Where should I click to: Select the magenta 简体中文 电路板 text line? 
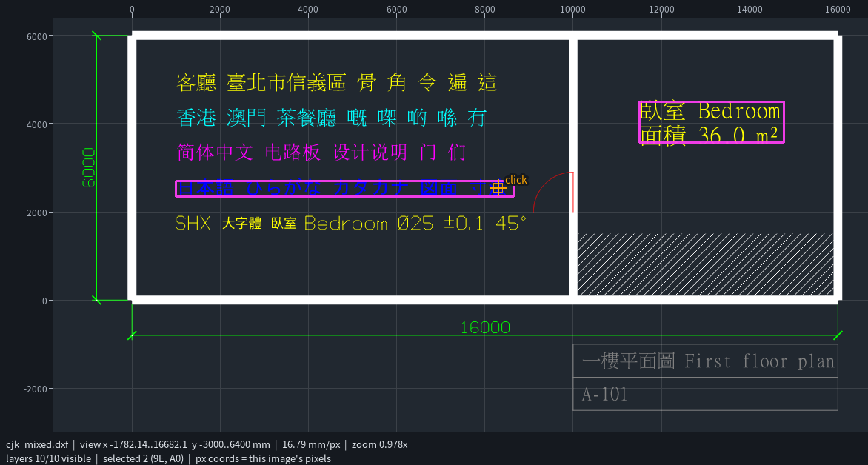tap(321, 152)
